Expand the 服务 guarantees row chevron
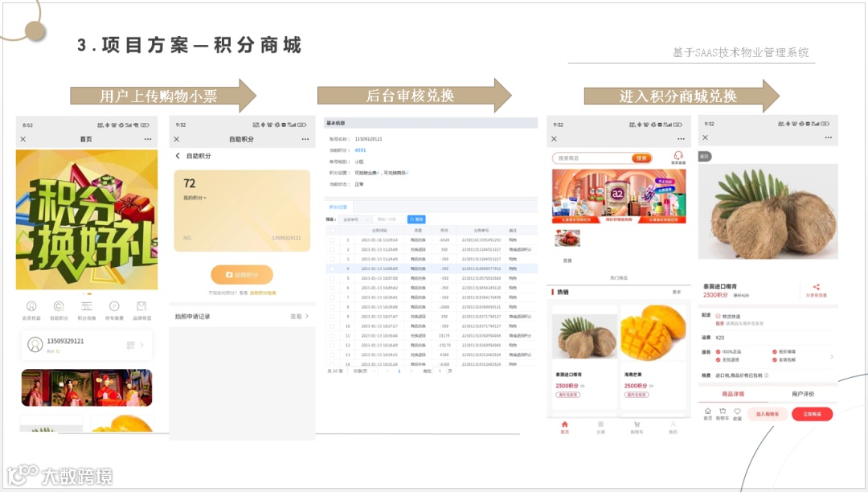Image resolution: width=868 pixels, height=492 pixels. click(832, 356)
